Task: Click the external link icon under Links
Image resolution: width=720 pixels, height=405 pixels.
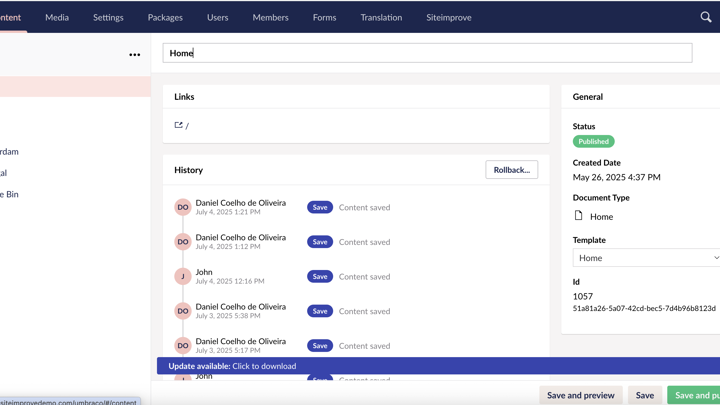Action: tap(179, 125)
